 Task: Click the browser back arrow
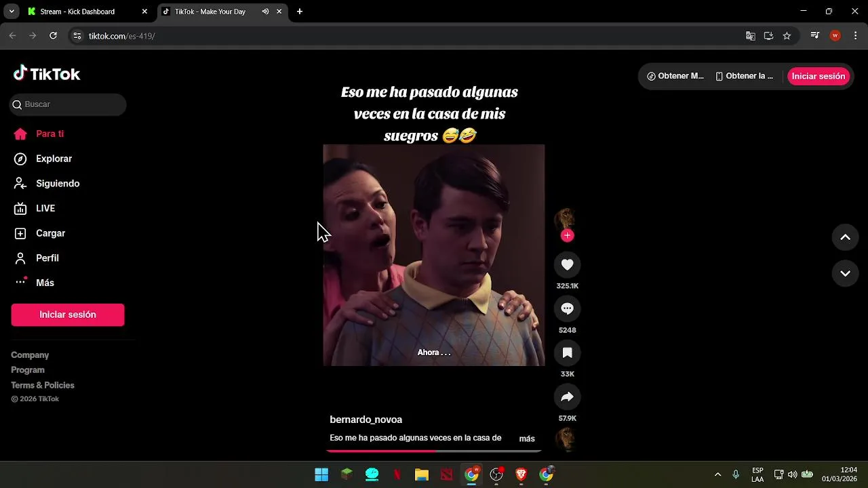12,36
